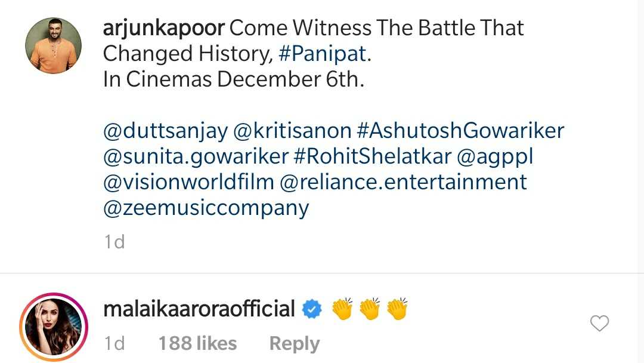This screenshot has width=644, height=363.
Task: Visit the @kritisanon profile mention
Action: (292, 131)
